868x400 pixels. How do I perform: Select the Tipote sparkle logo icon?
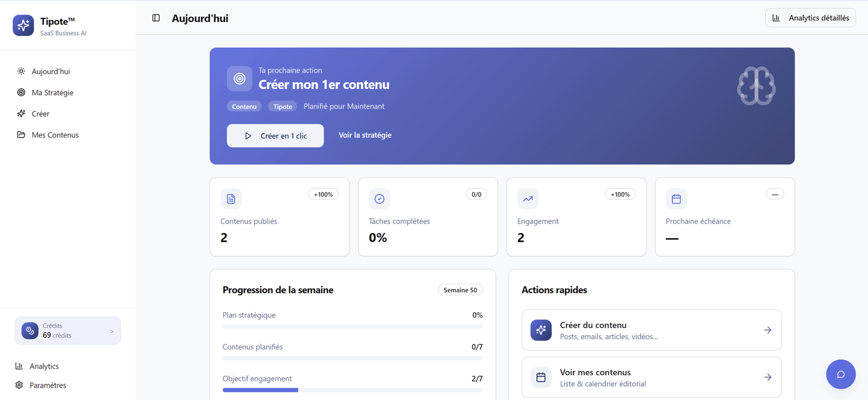[23, 25]
